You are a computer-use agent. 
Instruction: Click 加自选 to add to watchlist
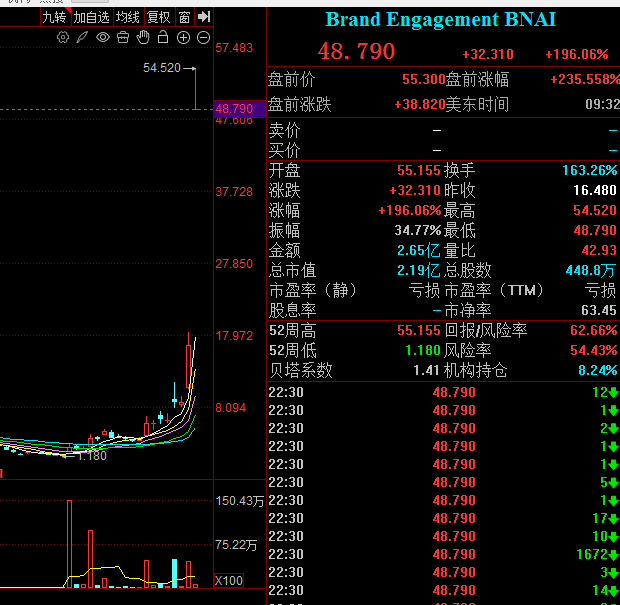click(x=91, y=17)
